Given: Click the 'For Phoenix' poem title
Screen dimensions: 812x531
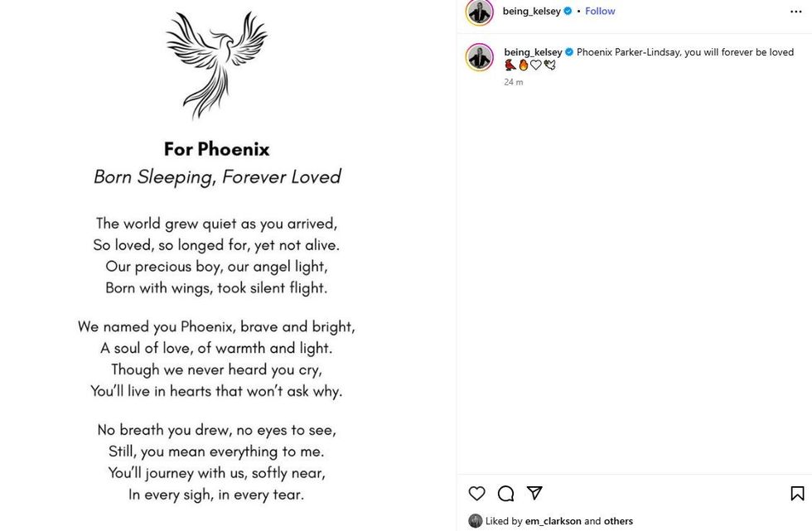Looking at the screenshot, I should [216, 149].
